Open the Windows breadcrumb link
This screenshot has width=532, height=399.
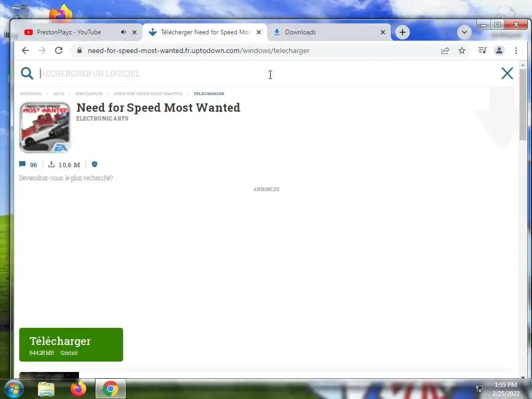click(x=31, y=94)
